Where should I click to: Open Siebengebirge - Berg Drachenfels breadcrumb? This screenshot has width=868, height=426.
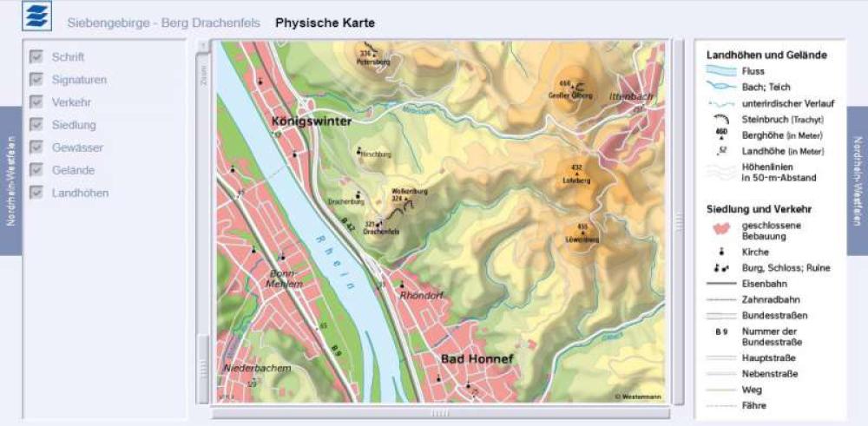pyautogui.click(x=164, y=23)
